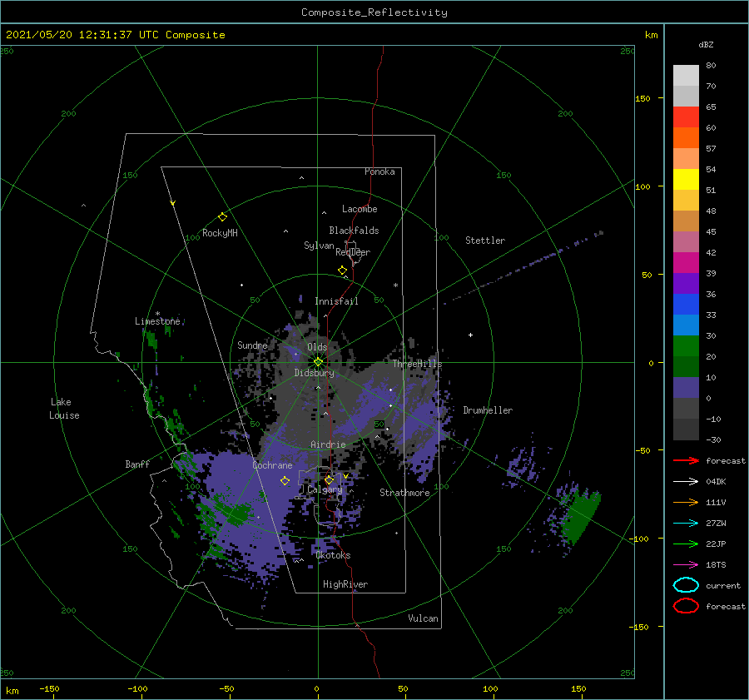Click the Sundre city label
The image size is (749, 700).
point(252,345)
